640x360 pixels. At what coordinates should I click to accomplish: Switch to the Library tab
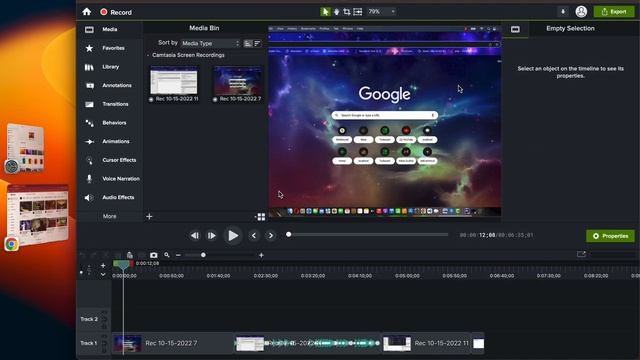click(109, 67)
